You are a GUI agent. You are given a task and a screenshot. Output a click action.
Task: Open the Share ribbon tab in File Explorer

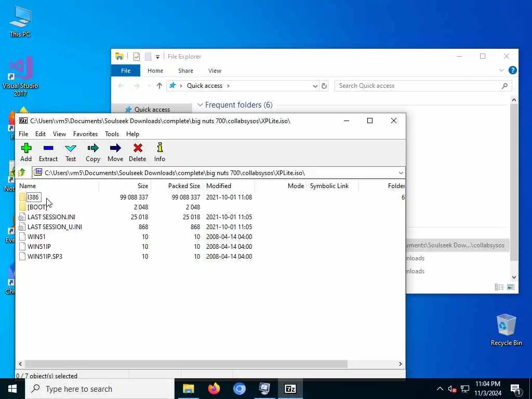pyautogui.click(x=185, y=71)
